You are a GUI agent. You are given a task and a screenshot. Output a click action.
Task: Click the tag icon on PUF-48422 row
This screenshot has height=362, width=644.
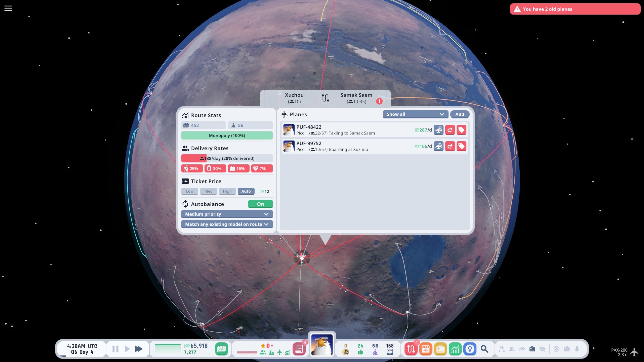(462, 130)
